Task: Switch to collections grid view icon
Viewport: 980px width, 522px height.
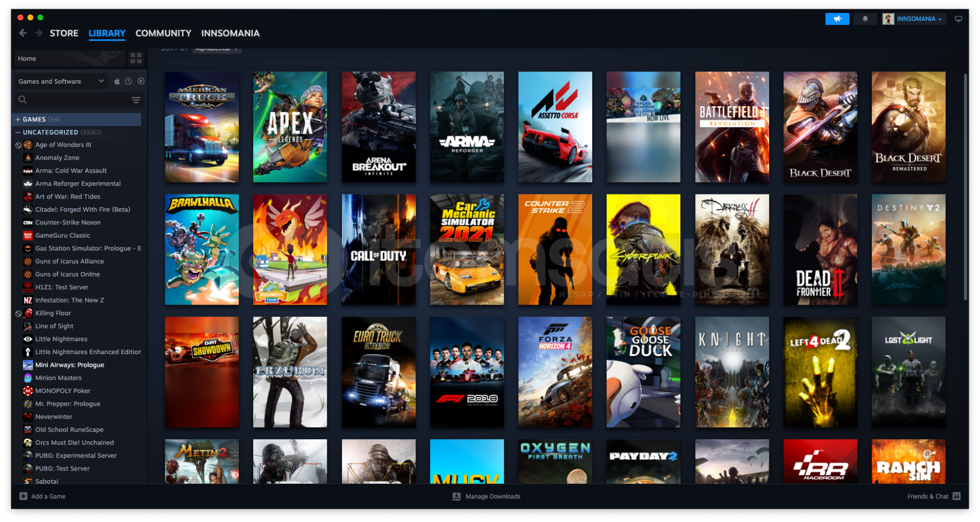Action: click(136, 58)
